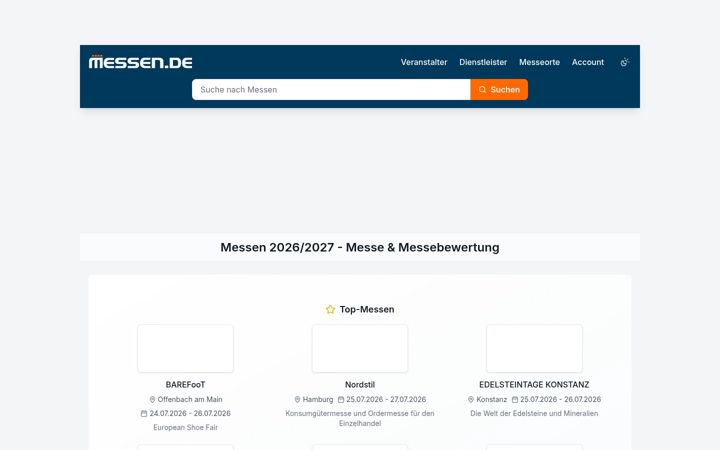Open the Nordstil fair thumbnail
Screen dimensions: 720x450
360,349
